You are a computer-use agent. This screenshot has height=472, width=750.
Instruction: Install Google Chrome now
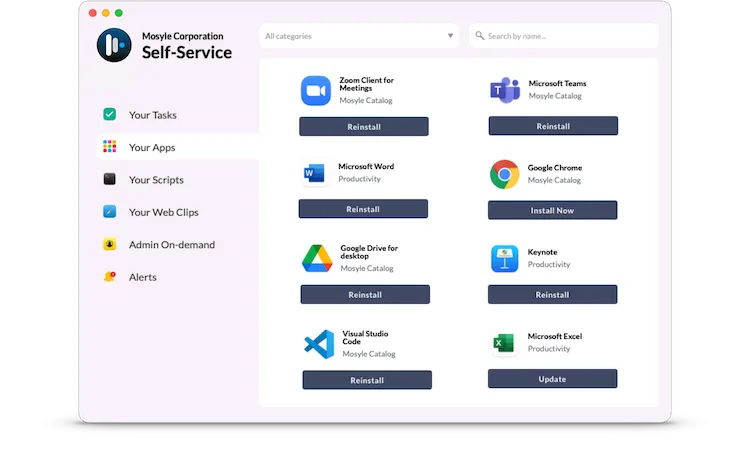pyautogui.click(x=552, y=210)
